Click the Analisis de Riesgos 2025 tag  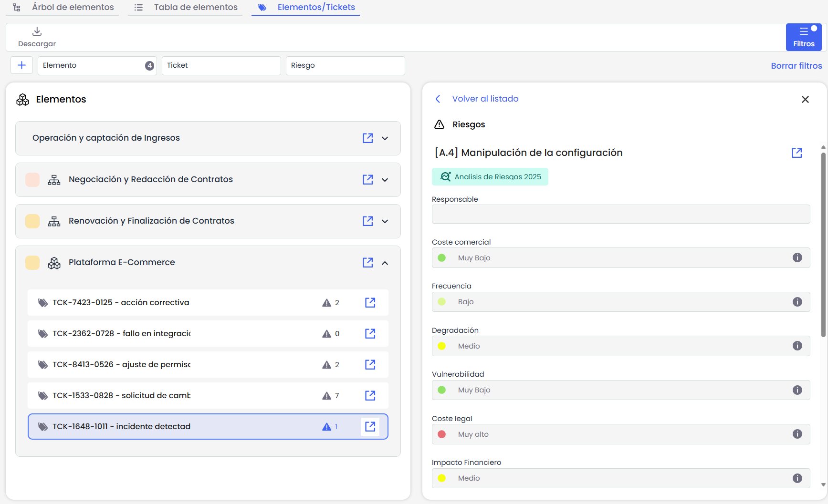490,177
